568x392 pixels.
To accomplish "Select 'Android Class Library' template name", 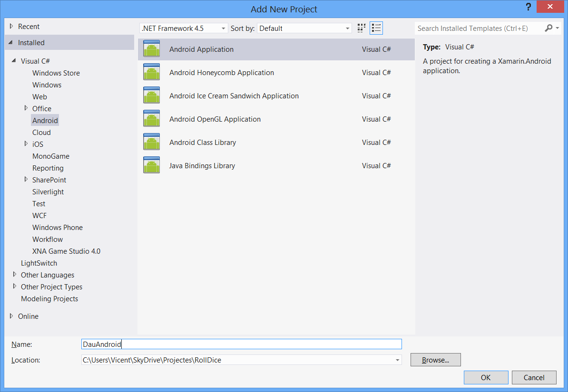I will tap(203, 142).
